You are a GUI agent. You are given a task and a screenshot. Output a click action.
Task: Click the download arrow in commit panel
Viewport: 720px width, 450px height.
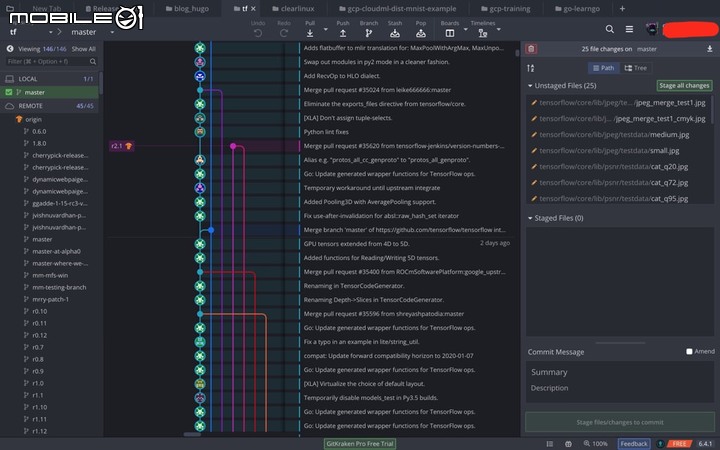tap(709, 49)
